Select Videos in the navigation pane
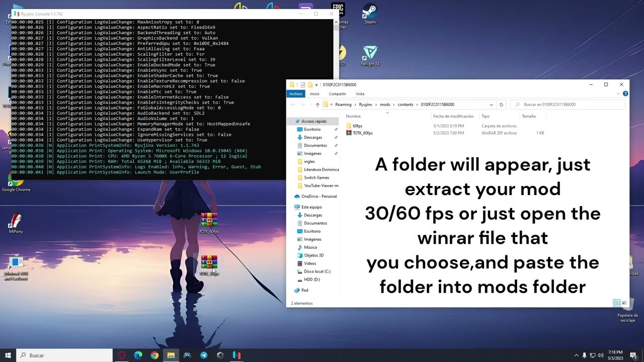This screenshot has width=644, height=362. 309,263
